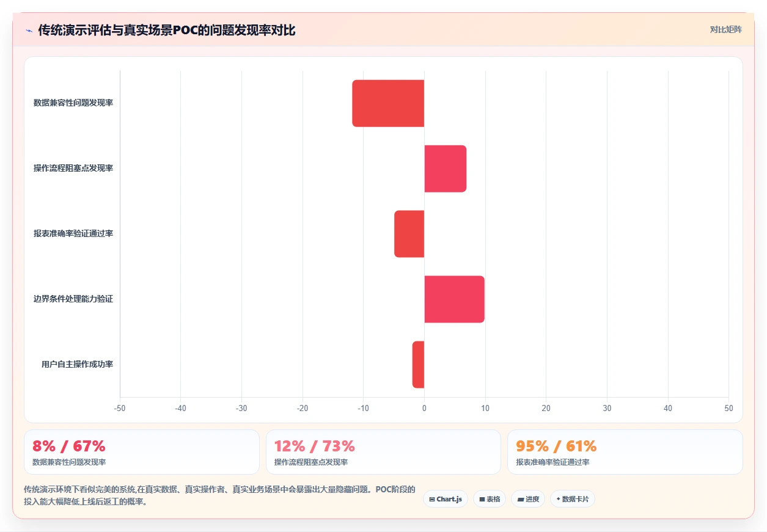Click the 数据兼容性问题发现率 chart bar
This screenshot has height=532, width=767.
[388, 103]
